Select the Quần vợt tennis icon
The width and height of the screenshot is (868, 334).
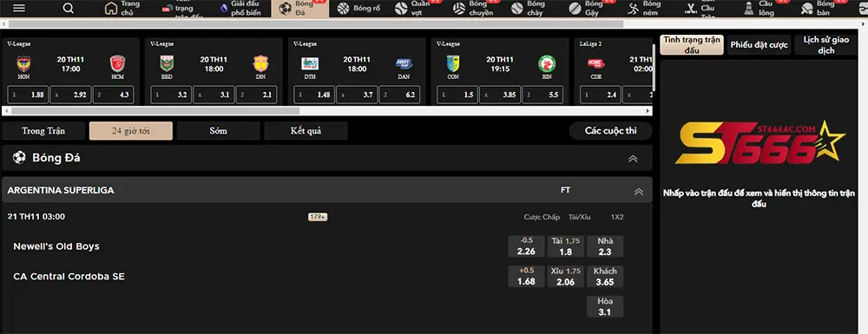point(401,9)
